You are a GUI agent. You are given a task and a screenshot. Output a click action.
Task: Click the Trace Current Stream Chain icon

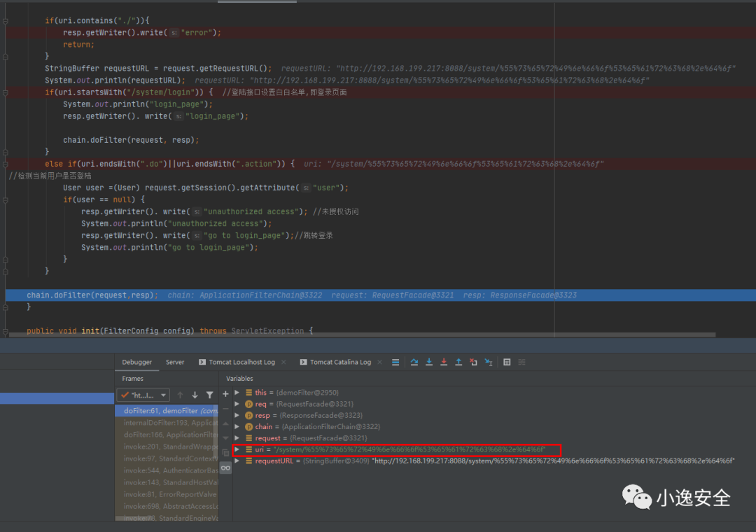click(x=521, y=362)
